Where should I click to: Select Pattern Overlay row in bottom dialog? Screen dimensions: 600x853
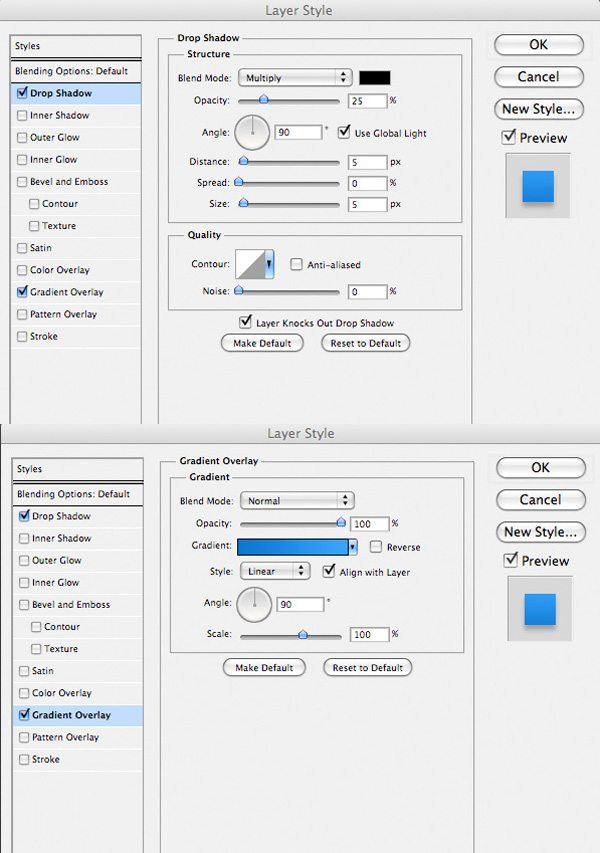click(78, 737)
